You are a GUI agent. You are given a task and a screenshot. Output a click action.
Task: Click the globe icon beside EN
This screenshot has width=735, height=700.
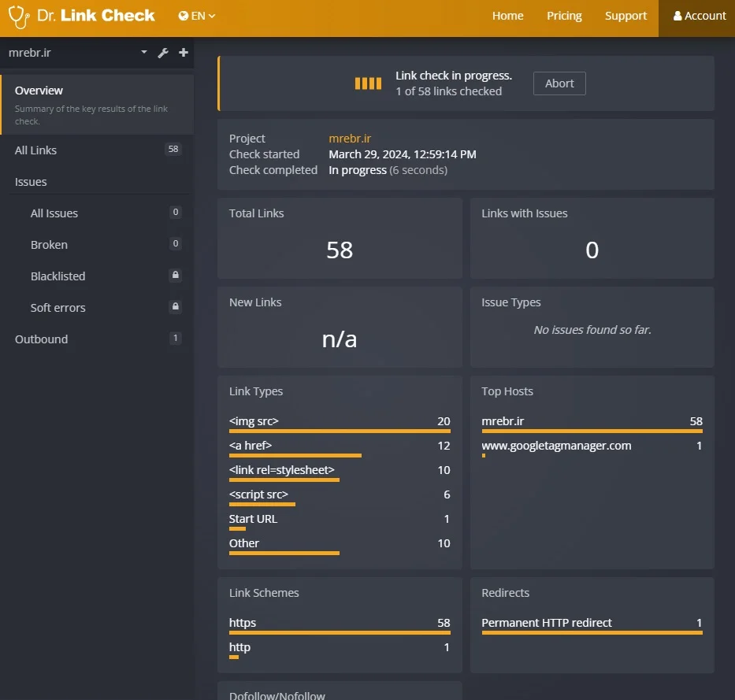184,16
